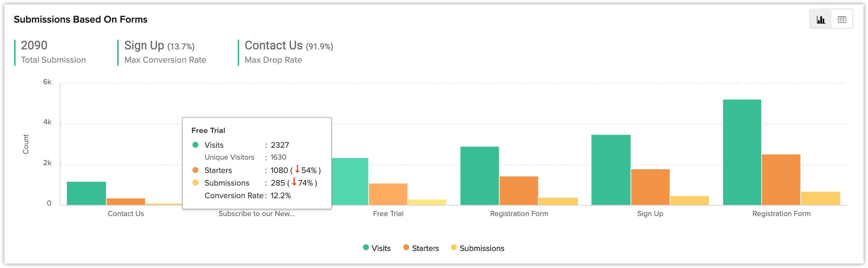Switch to bar chart view
Image resolution: width=868 pixels, height=268 pixels.
coord(821,20)
